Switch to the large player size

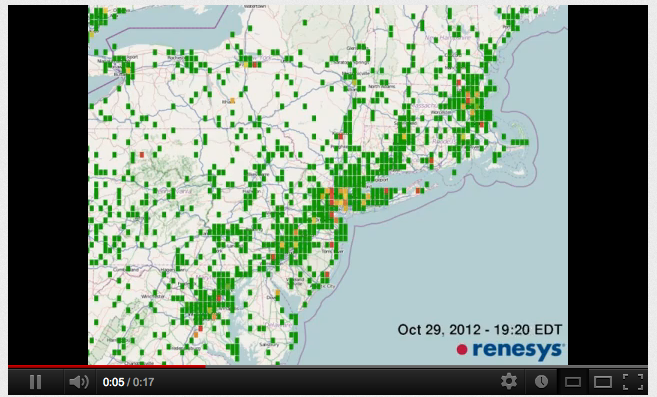603,382
